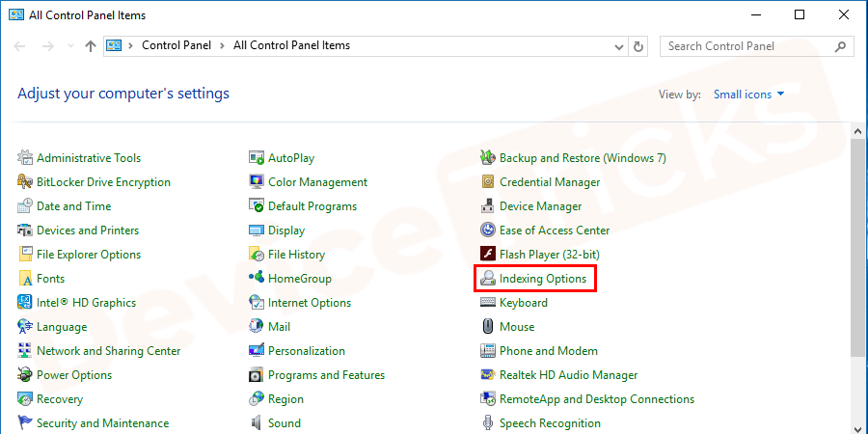Click the Speech Recognition microphone icon

point(488,423)
